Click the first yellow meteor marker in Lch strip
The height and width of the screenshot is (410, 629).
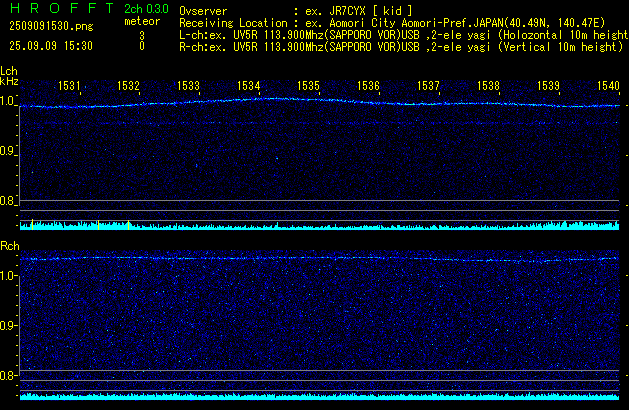pos(32,225)
